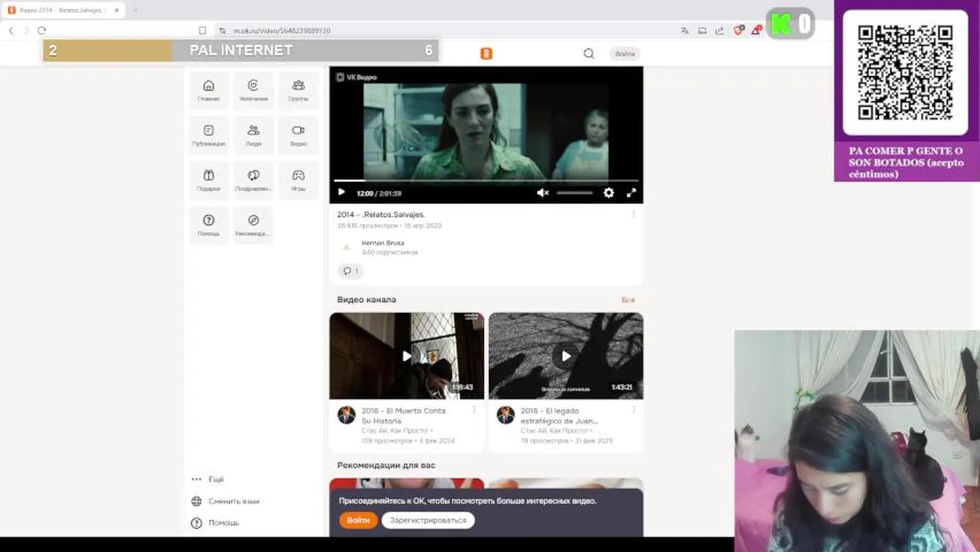
Task: Reload the page in the browser
Action: coord(41,31)
